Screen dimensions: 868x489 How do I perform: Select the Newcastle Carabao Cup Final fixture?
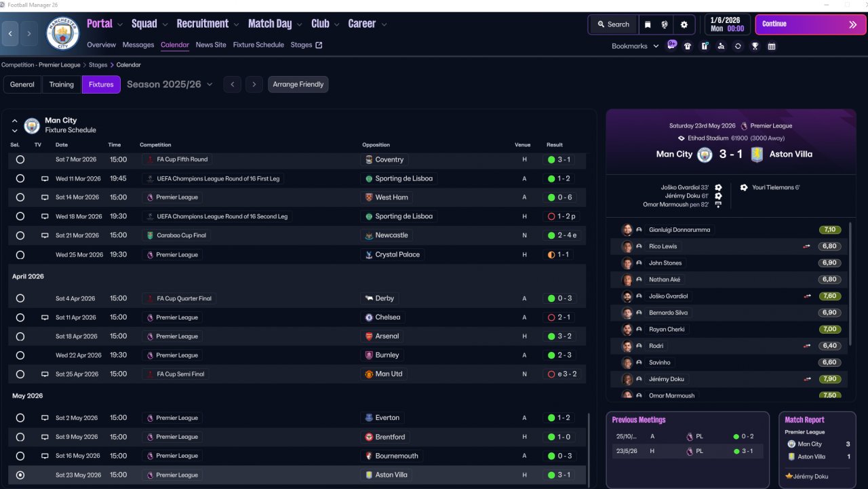click(20, 235)
